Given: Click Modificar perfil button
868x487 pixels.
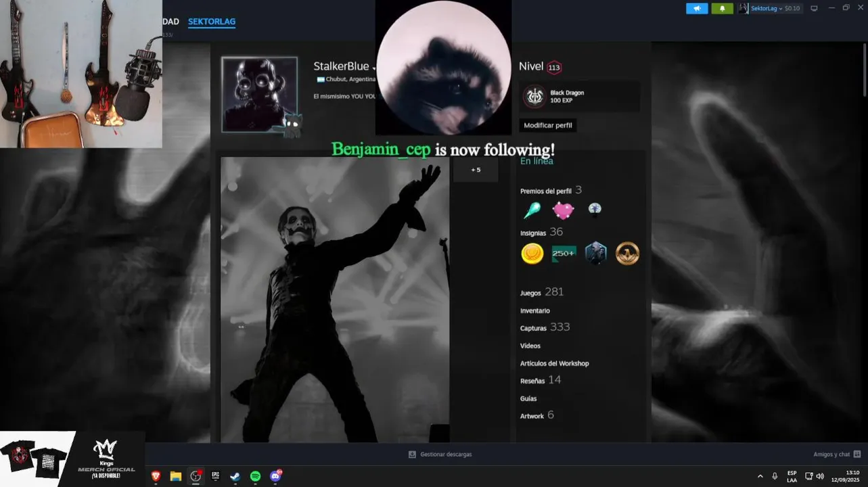Looking at the screenshot, I should click(x=548, y=125).
